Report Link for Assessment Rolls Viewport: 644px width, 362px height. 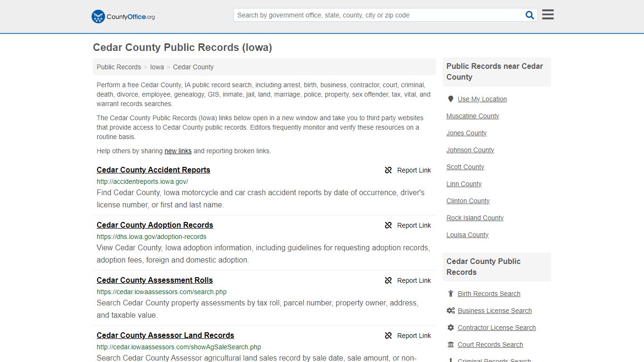point(414,280)
